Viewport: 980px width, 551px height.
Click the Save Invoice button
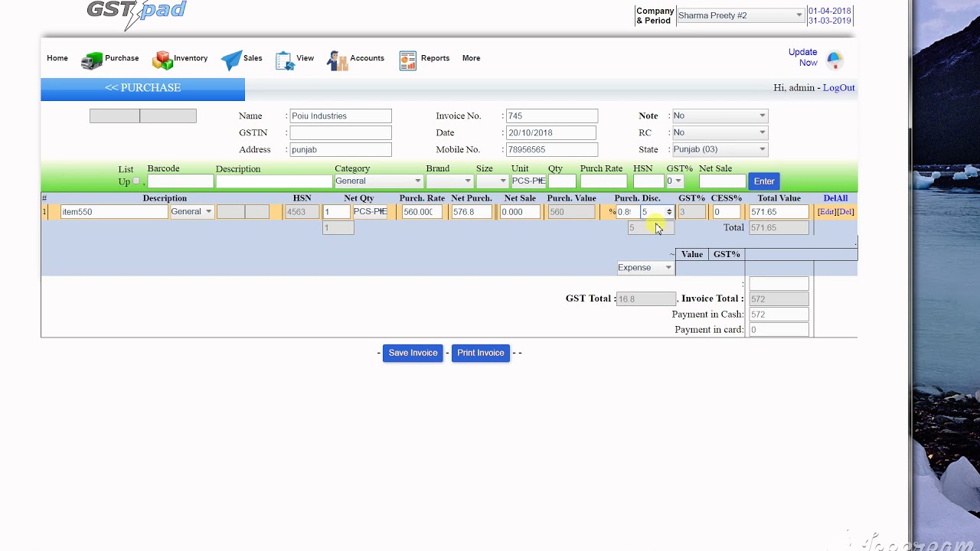point(413,353)
